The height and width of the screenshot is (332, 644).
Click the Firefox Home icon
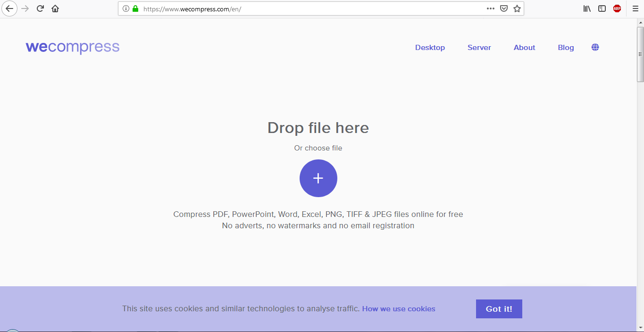[55, 8]
